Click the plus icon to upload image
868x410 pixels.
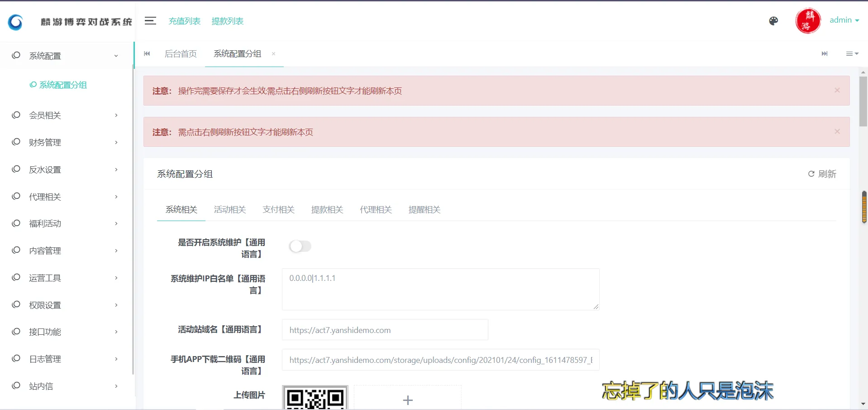[x=407, y=400]
